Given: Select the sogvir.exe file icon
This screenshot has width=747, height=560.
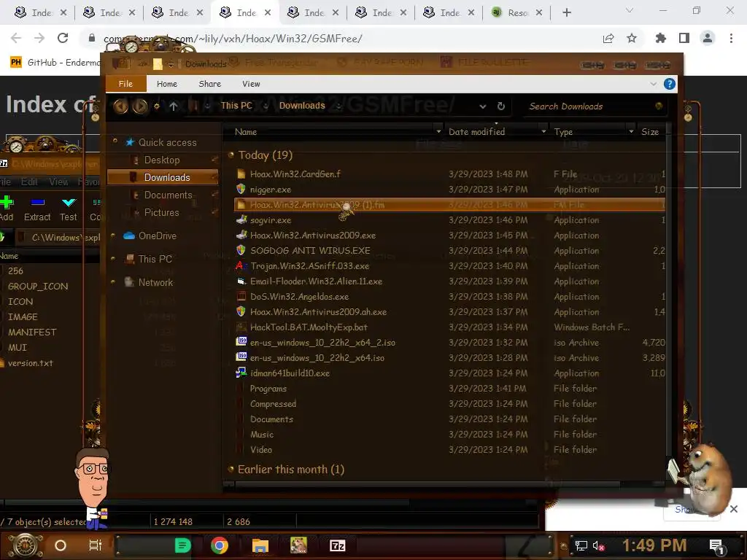Looking at the screenshot, I should pyautogui.click(x=241, y=220).
